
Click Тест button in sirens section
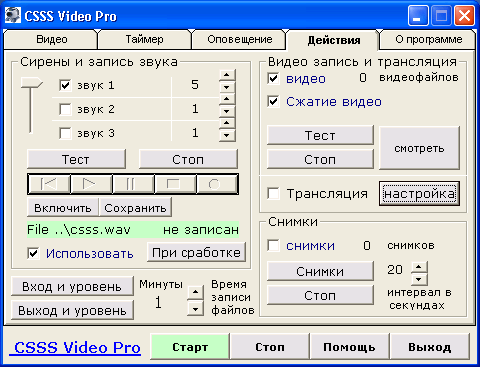pyautogui.click(x=76, y=159)
